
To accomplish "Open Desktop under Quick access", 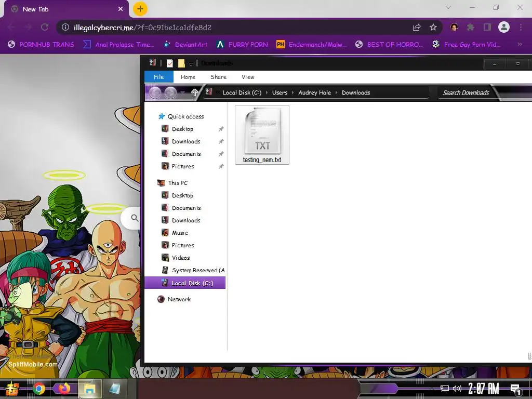I will pos(182,129).
